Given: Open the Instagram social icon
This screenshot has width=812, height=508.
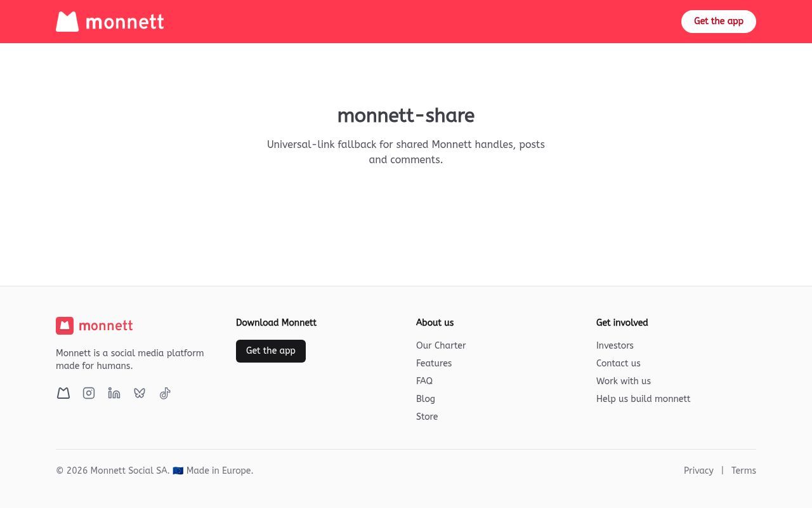Looking at the screenshot, I should coord(89,393).
